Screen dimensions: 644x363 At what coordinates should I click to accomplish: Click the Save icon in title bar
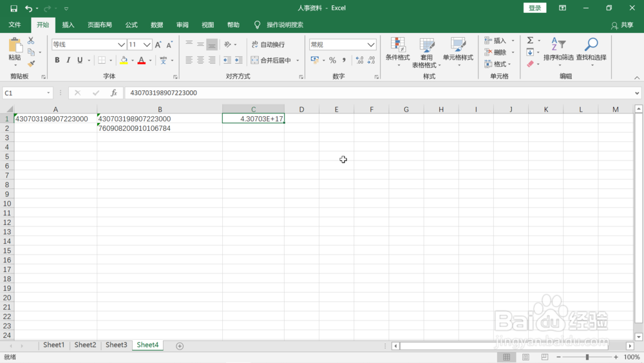[x=14, y=8]
